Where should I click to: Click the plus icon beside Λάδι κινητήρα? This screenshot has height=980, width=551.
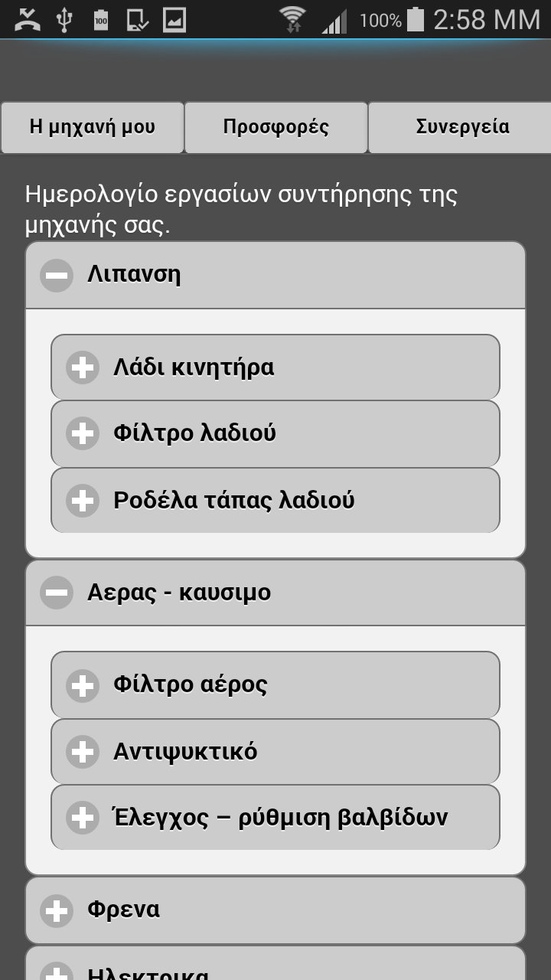[x=83, y=367]
